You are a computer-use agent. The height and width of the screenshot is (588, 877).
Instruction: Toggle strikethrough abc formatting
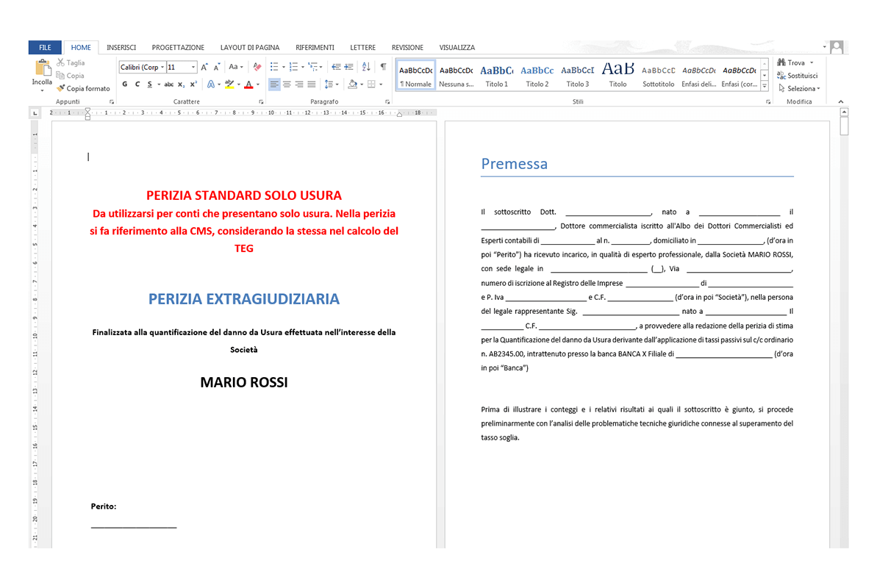168,85
